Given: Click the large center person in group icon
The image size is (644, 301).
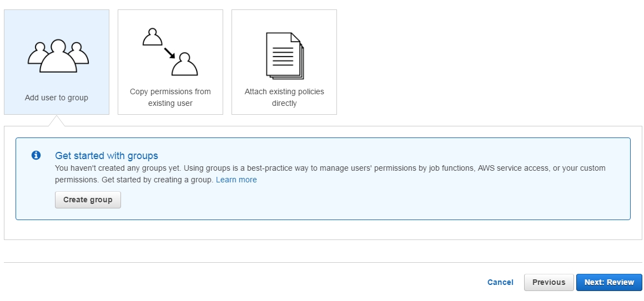Looking at the screenshot, I should pos(58,56).
